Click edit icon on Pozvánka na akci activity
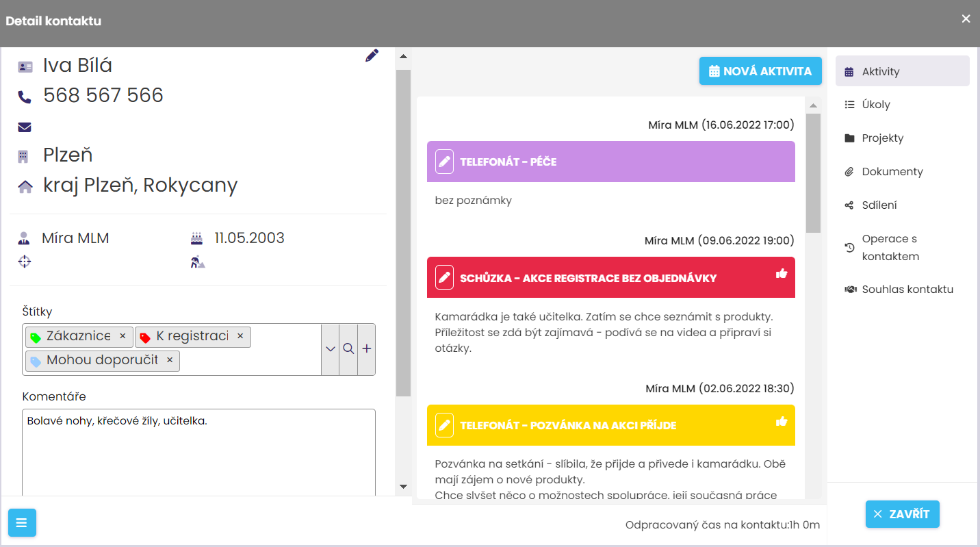This screenshot has width=980, height=547. pyautogui.click(x=444, y=425)
